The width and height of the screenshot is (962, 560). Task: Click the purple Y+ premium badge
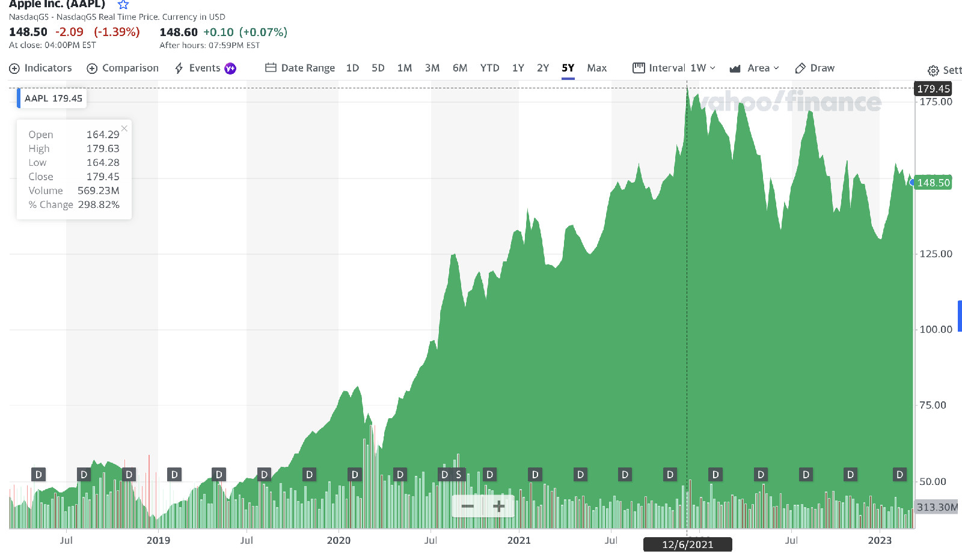[x=230, y=68]
